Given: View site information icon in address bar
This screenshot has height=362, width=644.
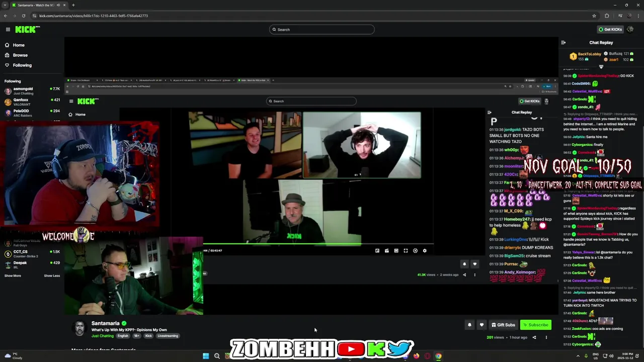Looking at the screenshot, I should (34, 16).
